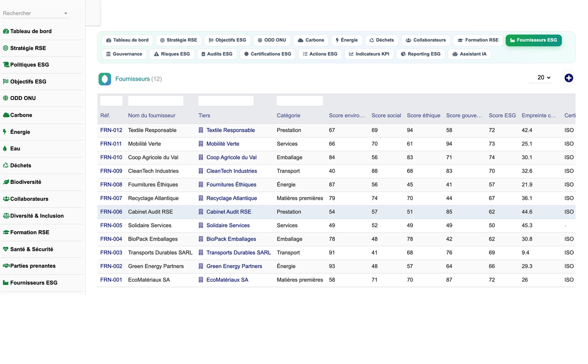
Task: Click the Déchets recycle icon in sidebar
Action: point(6,166)
